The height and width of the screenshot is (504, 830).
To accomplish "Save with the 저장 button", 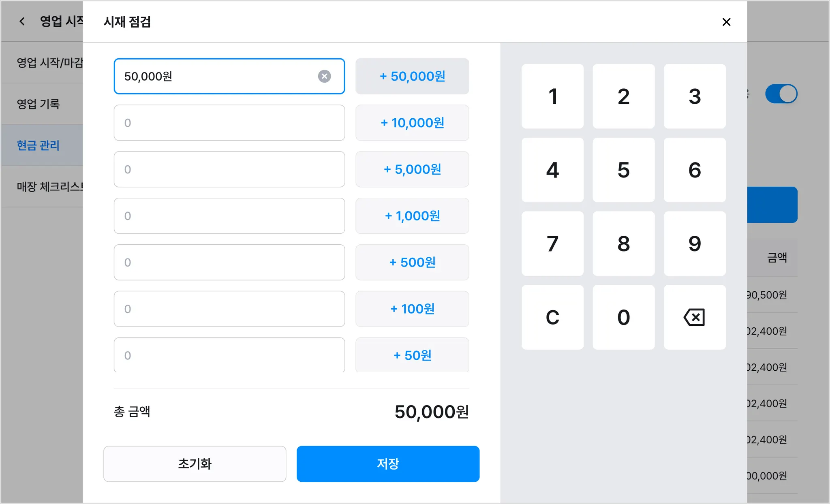I will click(x=388, y=464).
